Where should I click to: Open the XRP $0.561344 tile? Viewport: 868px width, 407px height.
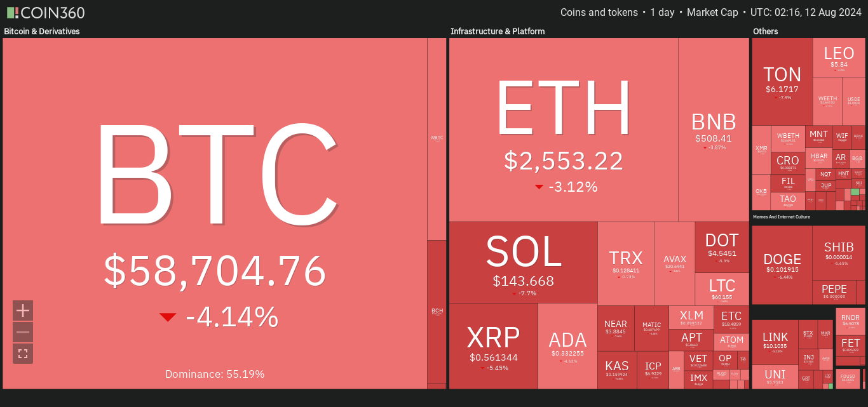(x=494, y=346)
